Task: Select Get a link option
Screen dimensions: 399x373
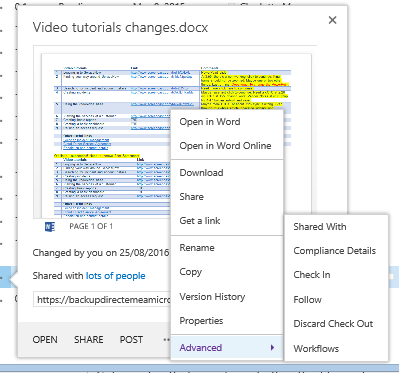Action: pyautogui.click(x=227, y=221)
